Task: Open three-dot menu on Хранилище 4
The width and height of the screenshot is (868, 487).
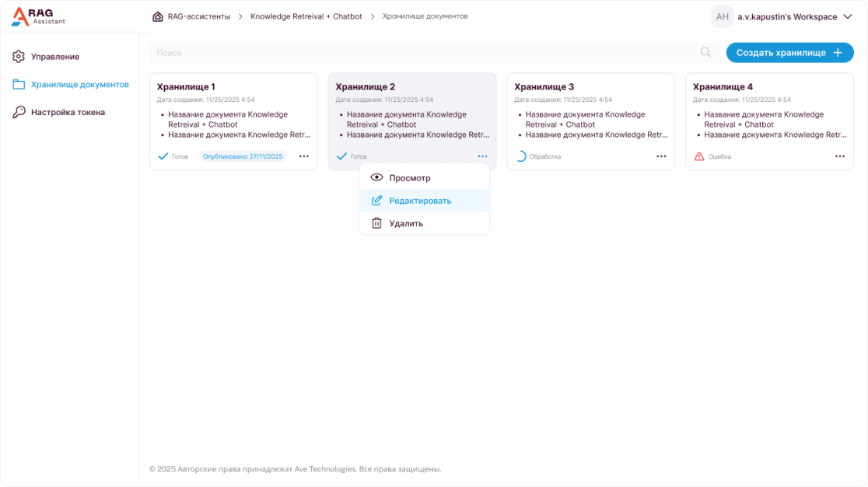Action: pos(840,156)
